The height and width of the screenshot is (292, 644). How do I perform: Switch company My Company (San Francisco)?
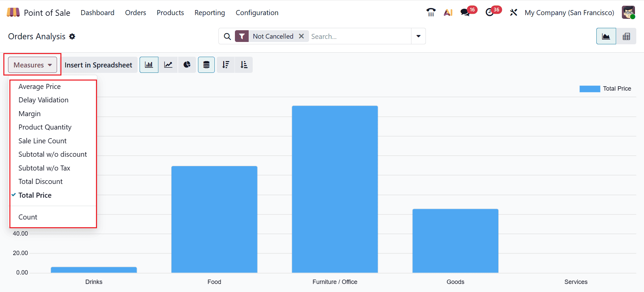pyautogui.click(x=569, y=12)
